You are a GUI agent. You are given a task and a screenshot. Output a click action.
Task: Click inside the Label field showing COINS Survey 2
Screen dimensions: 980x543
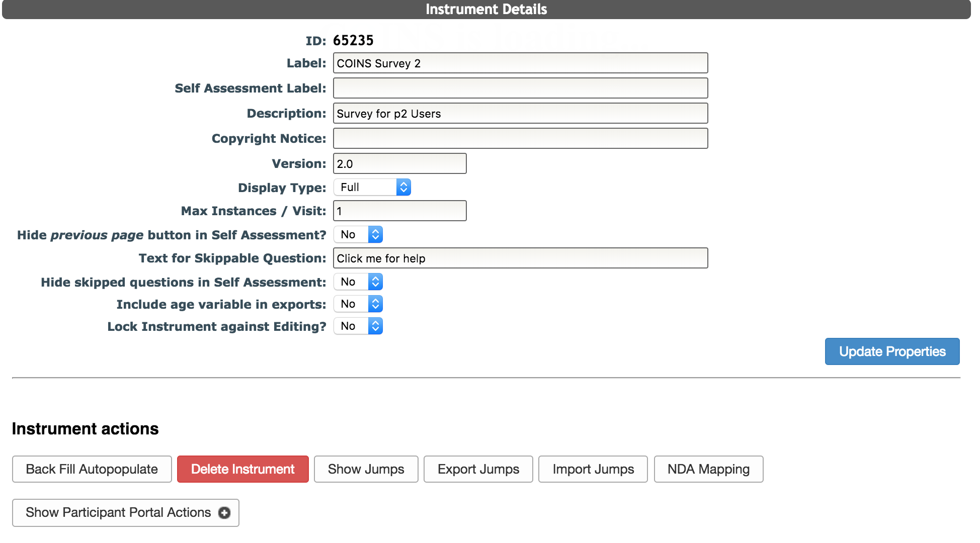click(x=520, y=63)
